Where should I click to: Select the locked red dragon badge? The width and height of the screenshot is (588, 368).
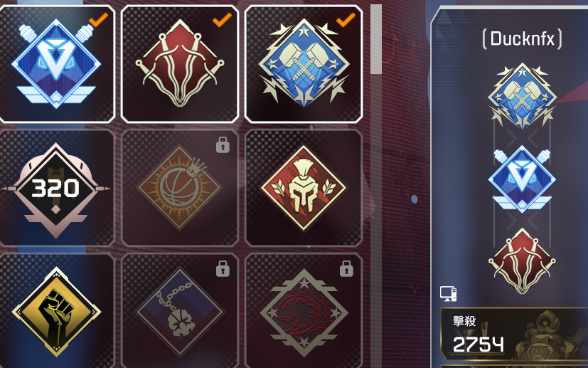click(304, 311)
